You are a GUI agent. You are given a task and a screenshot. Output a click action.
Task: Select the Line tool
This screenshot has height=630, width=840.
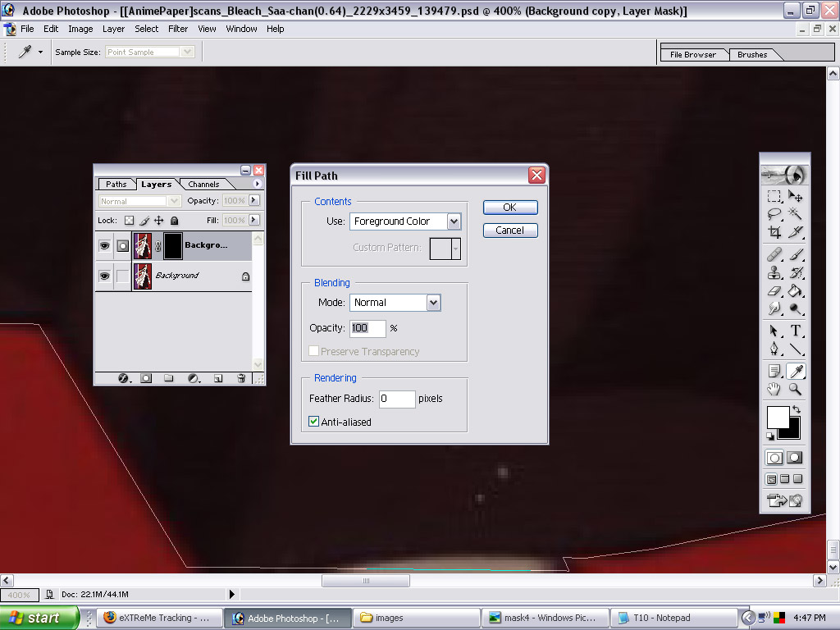click(x=796, y=349)
